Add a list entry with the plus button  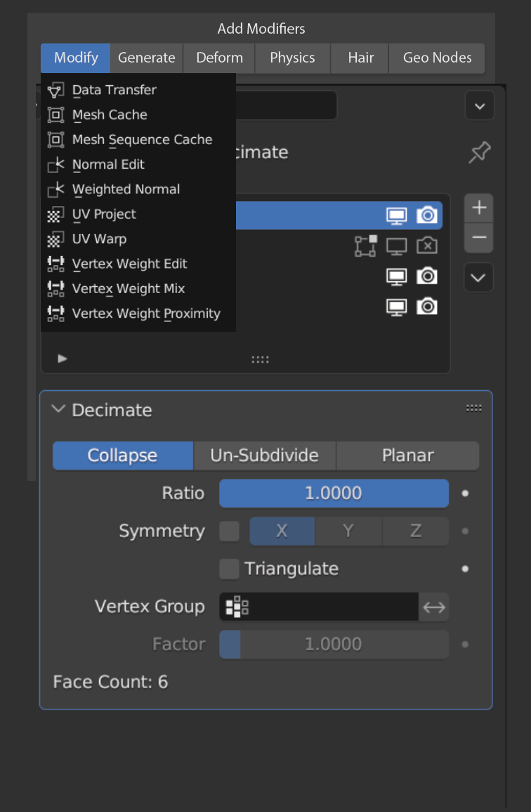[x=479, y=207]
